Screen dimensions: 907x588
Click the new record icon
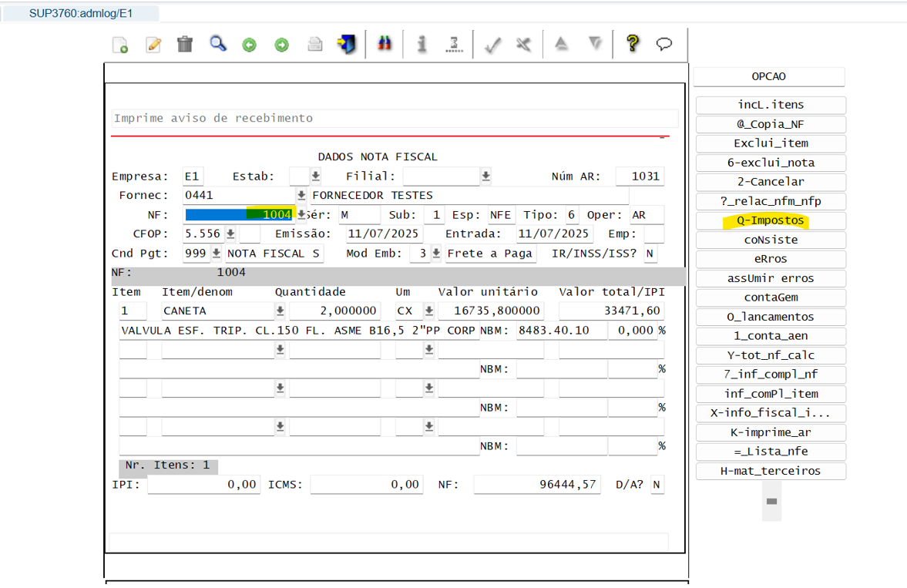(x=119, y=44)
